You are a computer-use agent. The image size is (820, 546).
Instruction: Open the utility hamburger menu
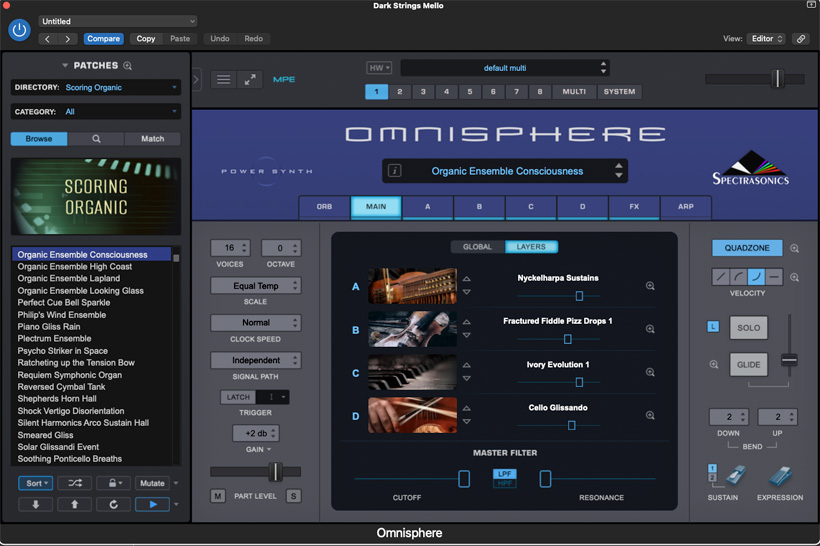223,79
